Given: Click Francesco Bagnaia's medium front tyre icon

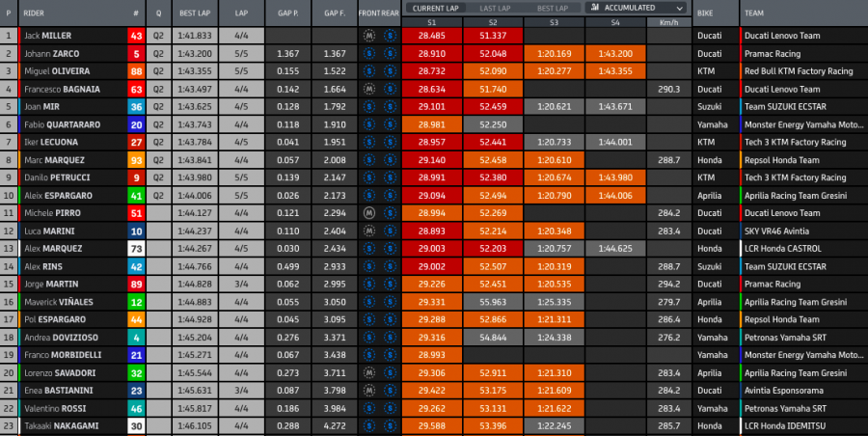Looking at the screenshot, I should (x=369, y=89).
